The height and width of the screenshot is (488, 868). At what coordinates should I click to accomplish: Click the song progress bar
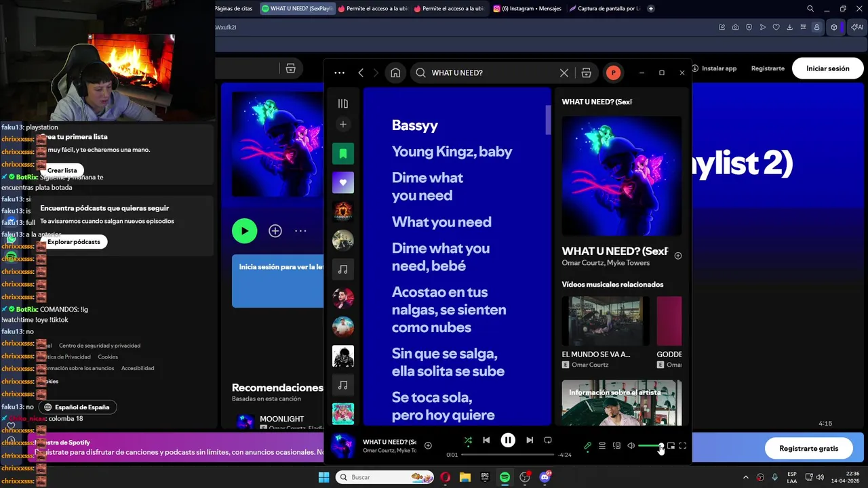[x=508, y=455]
